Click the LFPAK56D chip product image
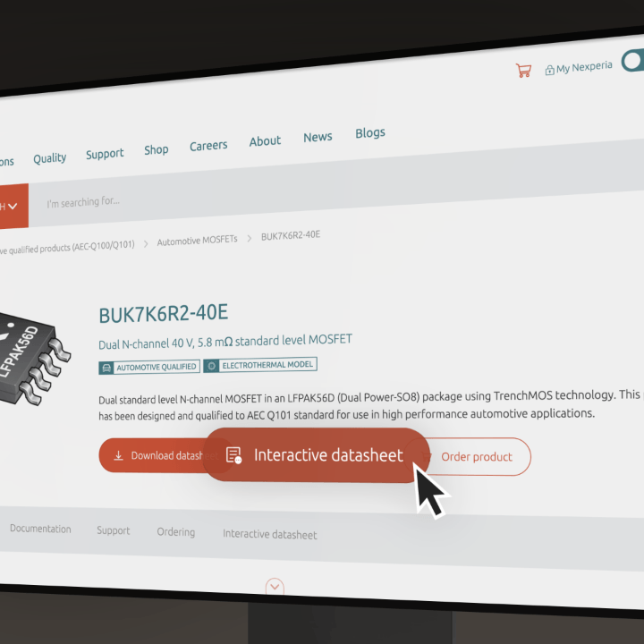644x644 pixels. coord(33,360)
